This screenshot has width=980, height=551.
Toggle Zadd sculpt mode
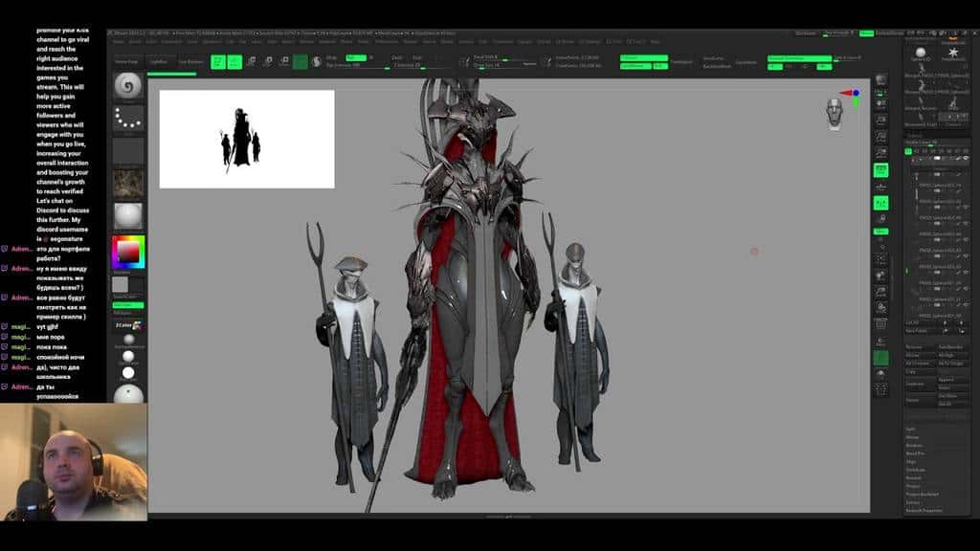click(x=397, y=57)
